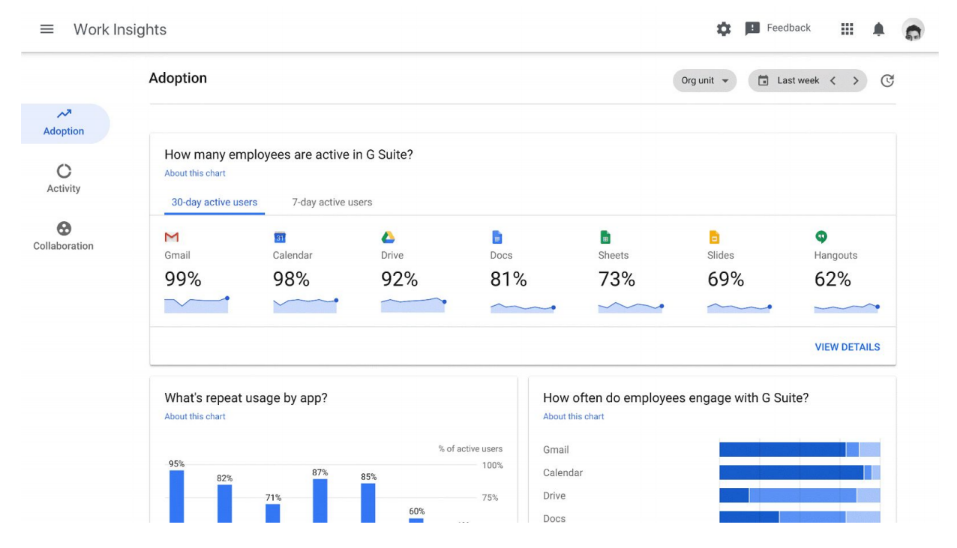Open settings gear icon

coord(723,29)
